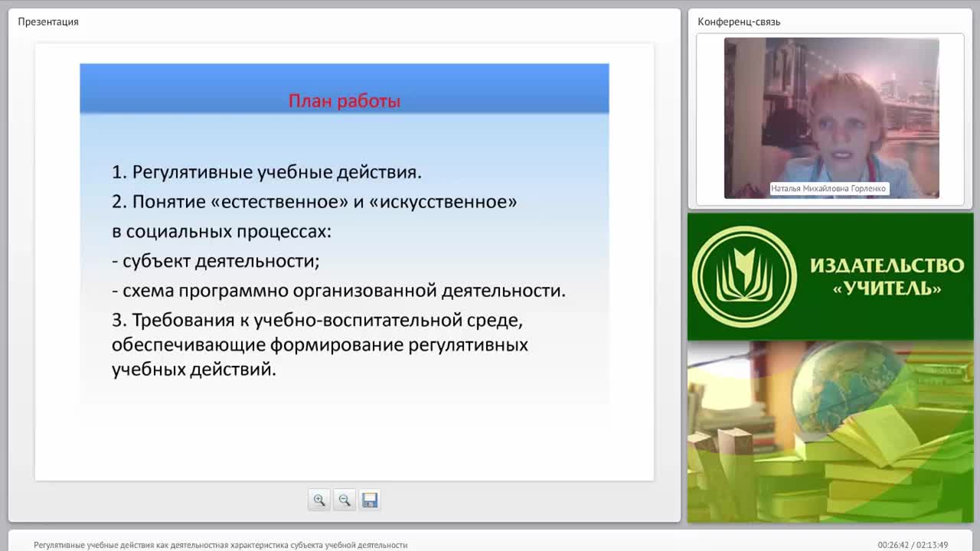Click the Издательство «Учитель» banner text
The image size is (980, 551).
(887, 276)
